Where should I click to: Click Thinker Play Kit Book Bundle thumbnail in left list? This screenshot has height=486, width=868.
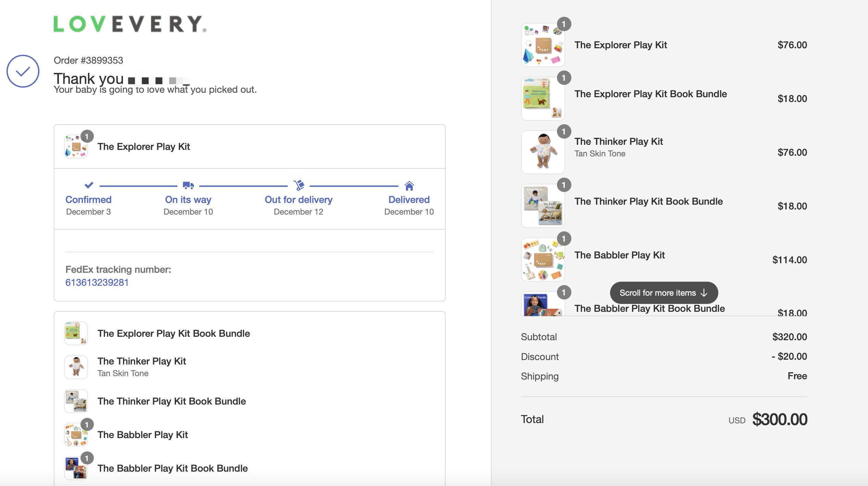[x=76, y=401]
